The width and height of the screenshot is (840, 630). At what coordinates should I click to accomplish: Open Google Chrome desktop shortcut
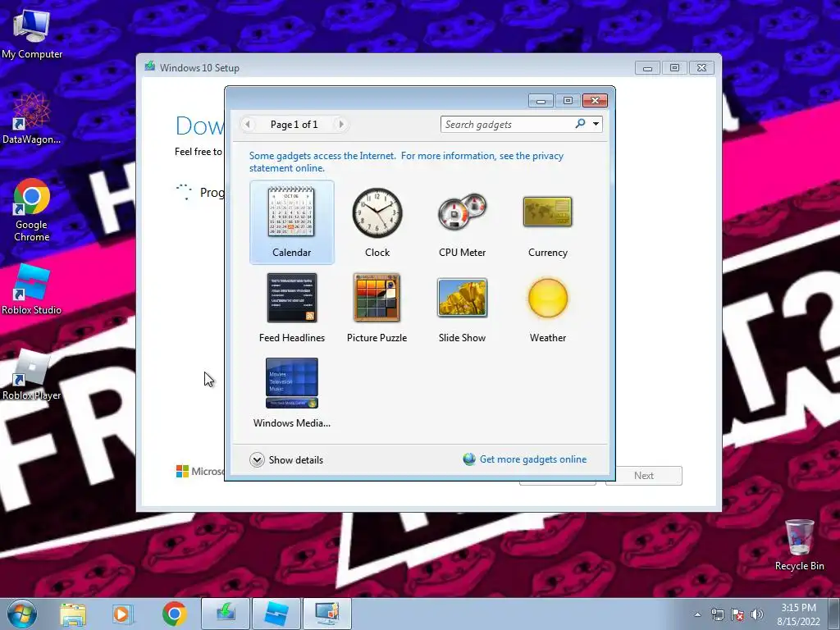coord(32,210)
